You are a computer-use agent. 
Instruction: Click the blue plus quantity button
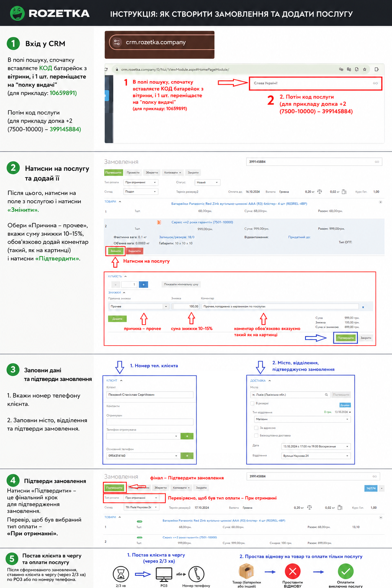point(144,284)
